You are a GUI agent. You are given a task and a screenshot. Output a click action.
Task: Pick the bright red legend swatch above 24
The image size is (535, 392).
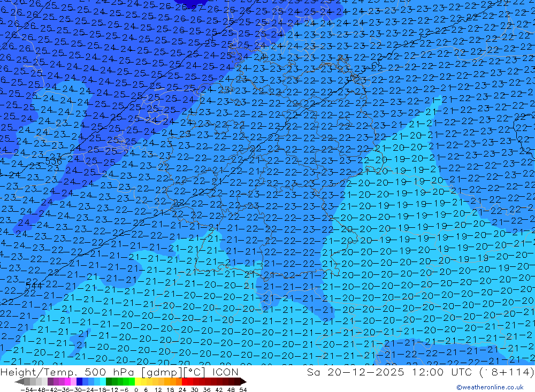point(185,381)
